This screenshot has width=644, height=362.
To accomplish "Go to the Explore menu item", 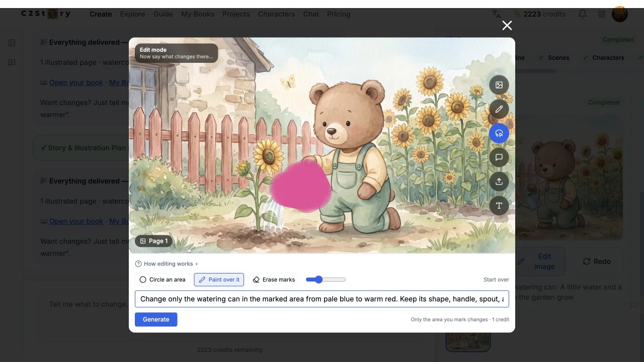I will coord(132,14).
